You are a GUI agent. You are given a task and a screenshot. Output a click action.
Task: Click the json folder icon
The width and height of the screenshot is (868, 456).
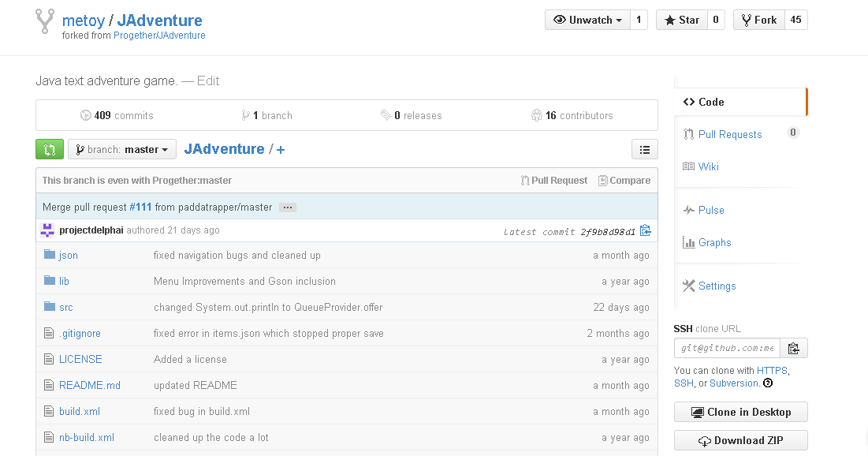tap(50, 254)
